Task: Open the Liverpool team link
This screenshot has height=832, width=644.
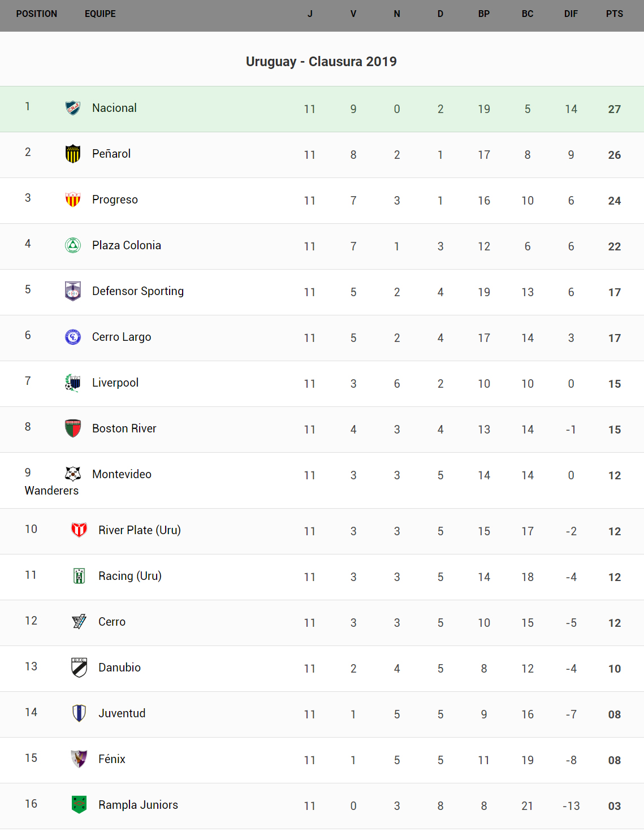Action: tap(115, 383)
